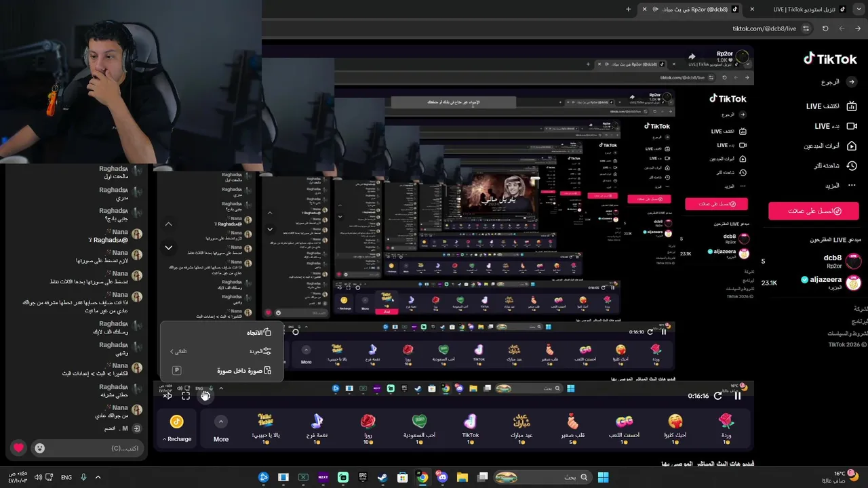This screenshot has height=488, width=868.
Task: Open الجودة quality submenu
Action: pos(221,351)
